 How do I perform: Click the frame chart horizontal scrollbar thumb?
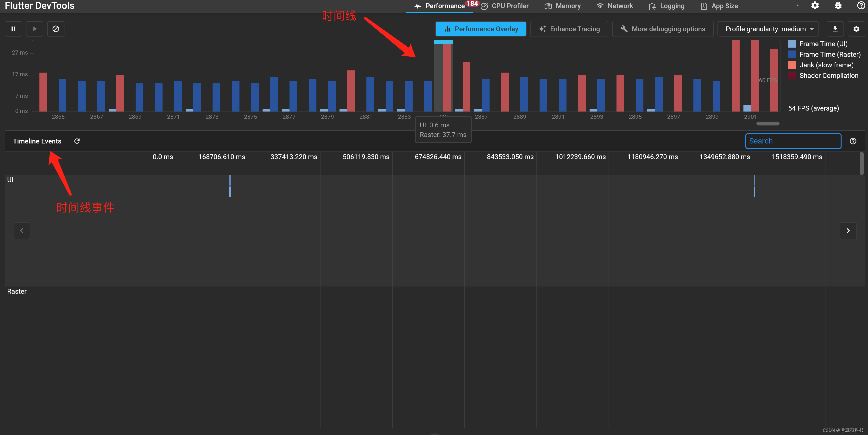point(767,124)
